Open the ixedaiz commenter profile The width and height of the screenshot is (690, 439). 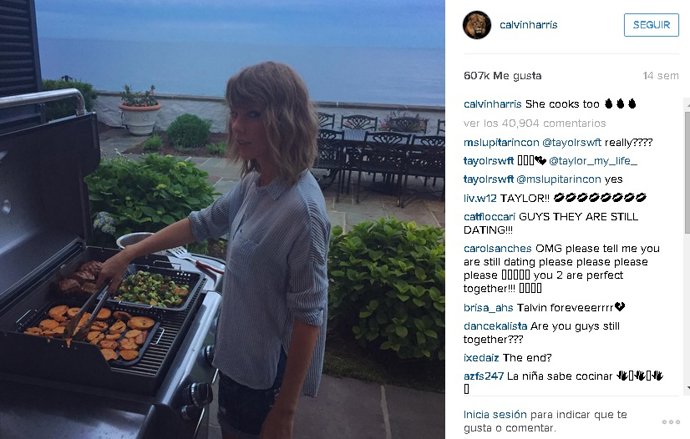[x=481, y=358]
